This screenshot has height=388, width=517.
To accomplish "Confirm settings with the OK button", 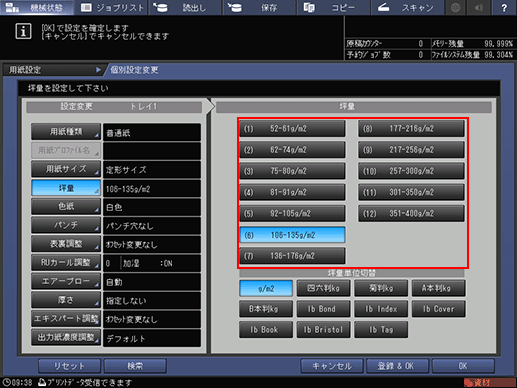I will point(463,366).
